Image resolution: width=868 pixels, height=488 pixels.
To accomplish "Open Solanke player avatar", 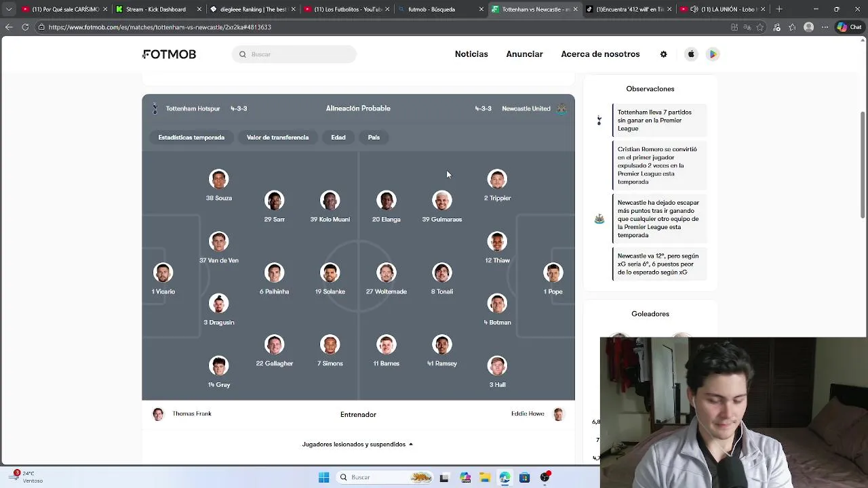I will [x=330, y=272].
